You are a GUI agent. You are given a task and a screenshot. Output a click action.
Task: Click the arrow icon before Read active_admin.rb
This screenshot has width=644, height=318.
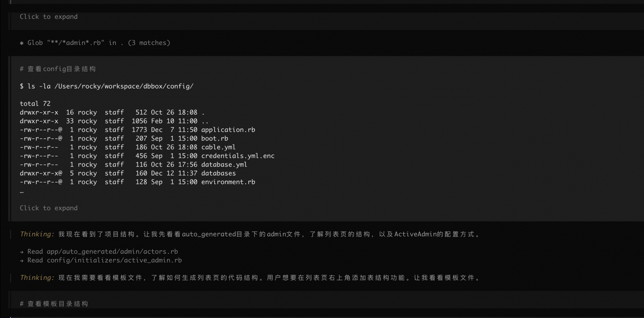point(21,261)
